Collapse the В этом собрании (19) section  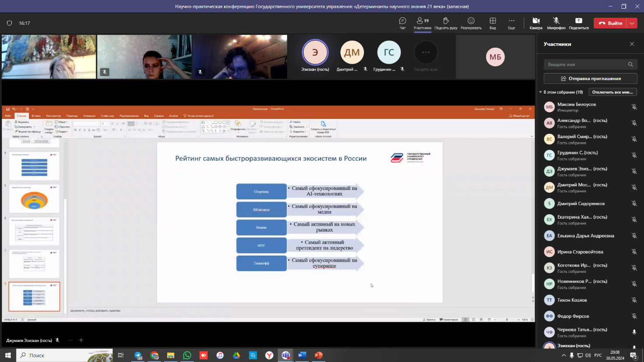tap(541, 92)
